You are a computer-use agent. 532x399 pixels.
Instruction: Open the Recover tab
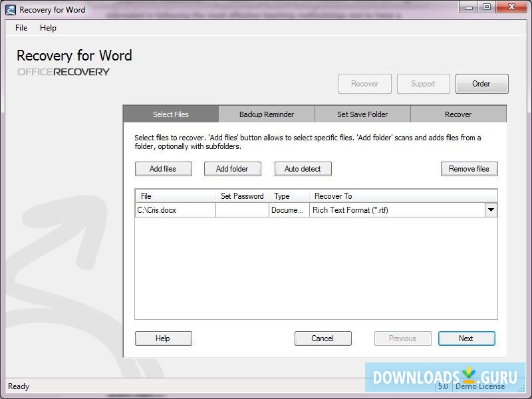(458, 114)
